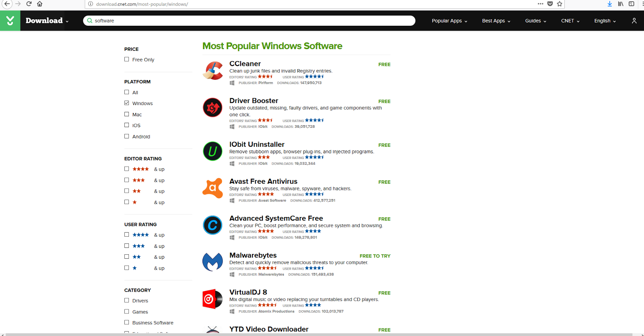The width and height of the screenshot is (644, 336).
Task: Click the Atomix Productions publisher name
Action: [x=276, y=311]
